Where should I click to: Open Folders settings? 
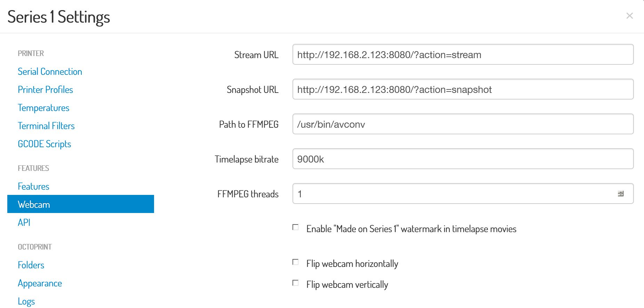coord(31,265)
